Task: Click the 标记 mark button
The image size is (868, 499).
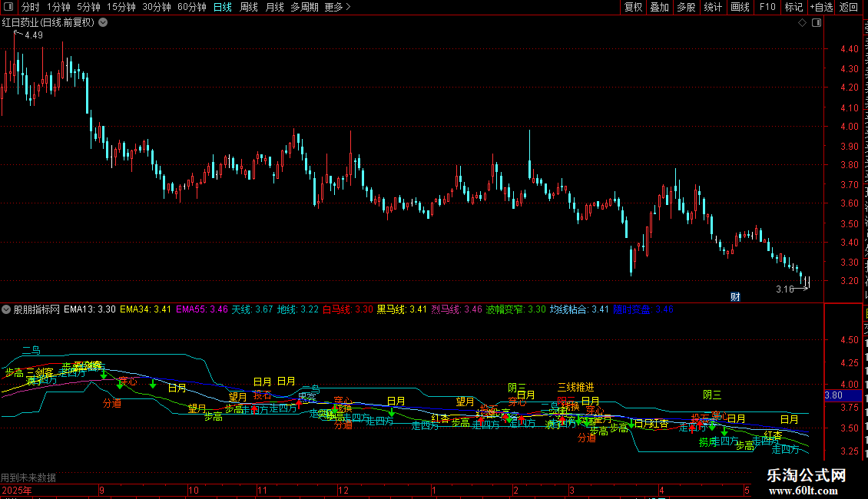Action: (x=793, y=7)
